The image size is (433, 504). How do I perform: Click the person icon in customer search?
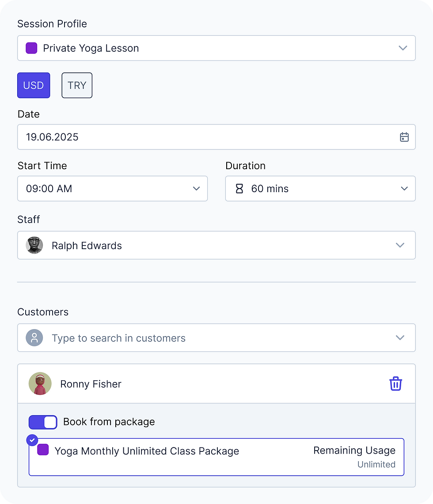pyautogui.click(x=34, y=338)
